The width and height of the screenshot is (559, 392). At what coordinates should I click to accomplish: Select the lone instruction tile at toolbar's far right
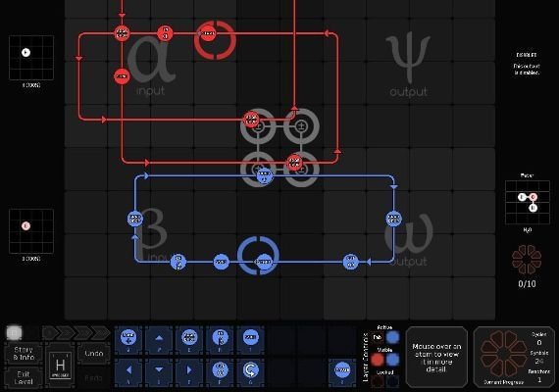click(342, 371)
